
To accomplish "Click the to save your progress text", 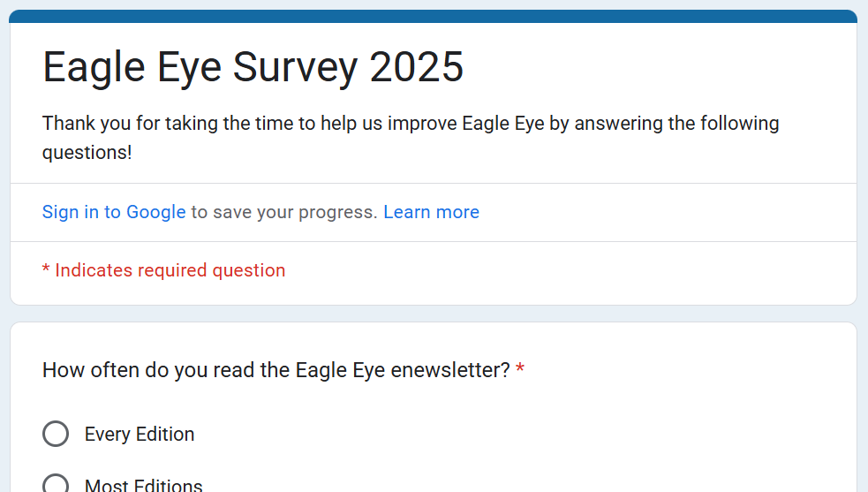I will pyautogui.click(x=284, y=212).
